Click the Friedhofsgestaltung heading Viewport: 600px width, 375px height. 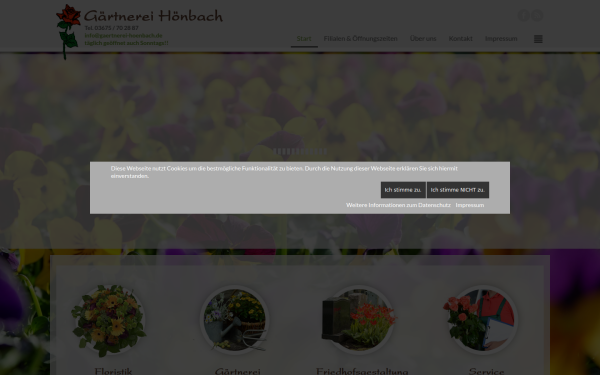(362, 371)
